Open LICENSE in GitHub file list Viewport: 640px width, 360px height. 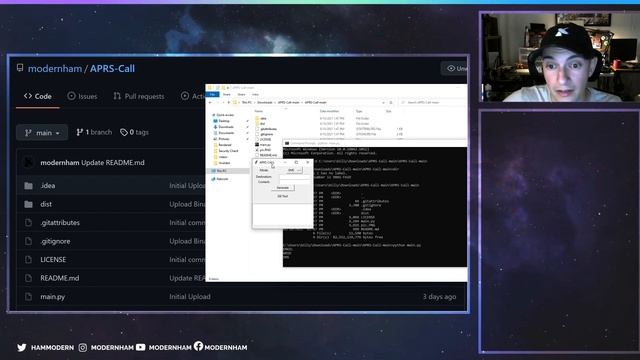(53, 260)
